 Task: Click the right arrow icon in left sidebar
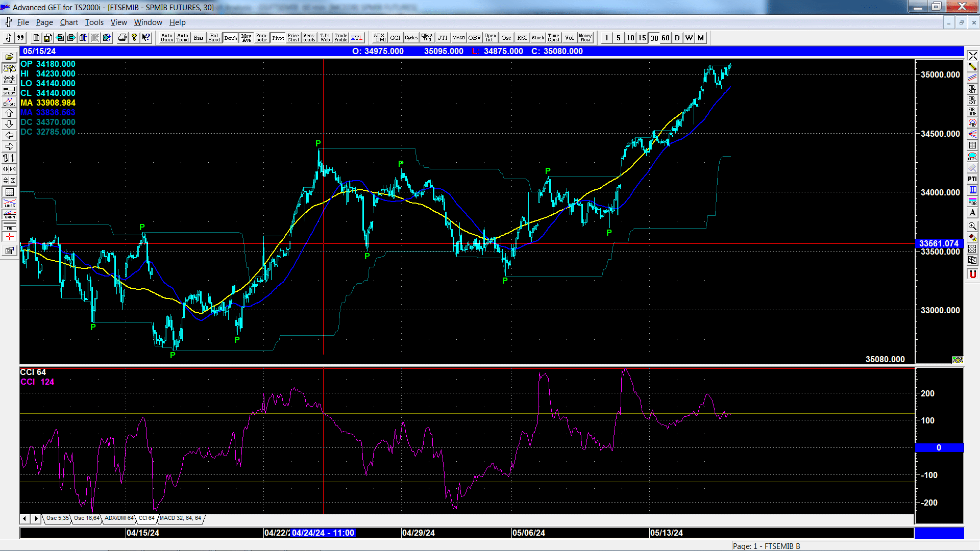point(9,147)
